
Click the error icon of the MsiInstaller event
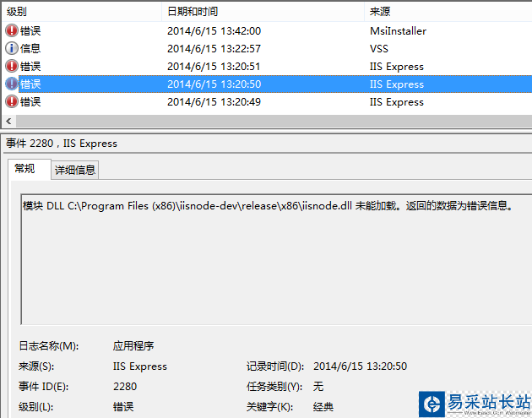12,30
